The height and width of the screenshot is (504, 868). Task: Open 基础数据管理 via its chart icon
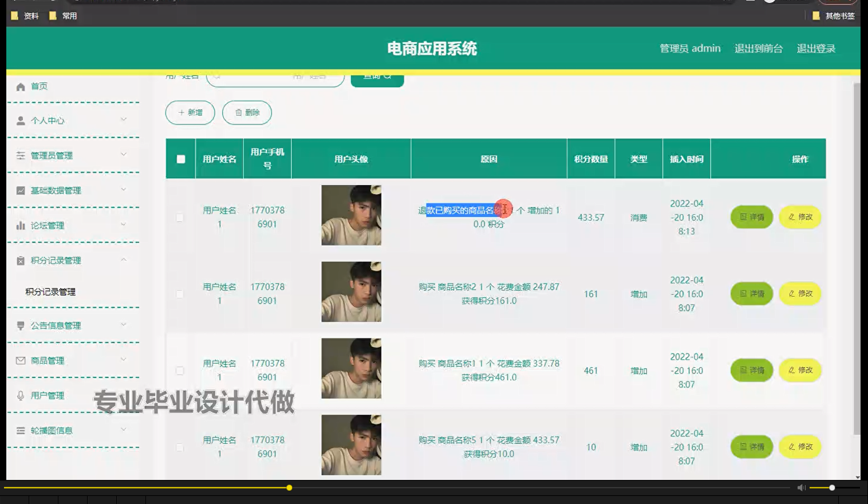pyautogui.click(x=20, y=190)
